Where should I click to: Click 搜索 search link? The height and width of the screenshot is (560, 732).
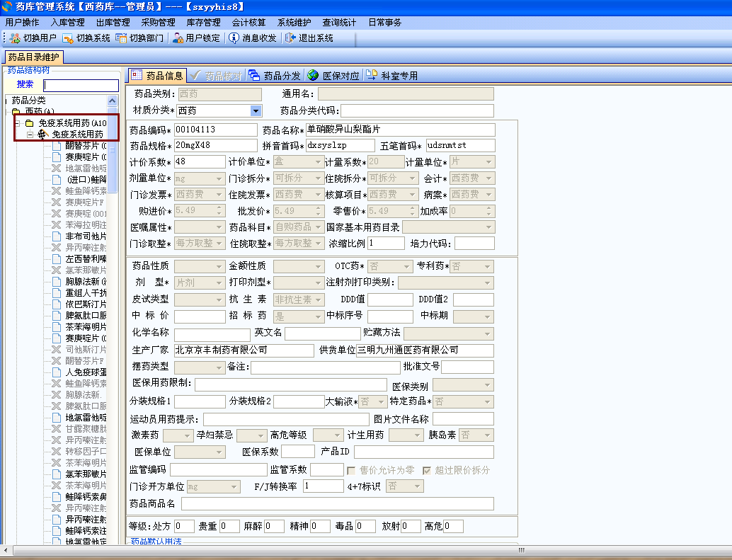25,84
